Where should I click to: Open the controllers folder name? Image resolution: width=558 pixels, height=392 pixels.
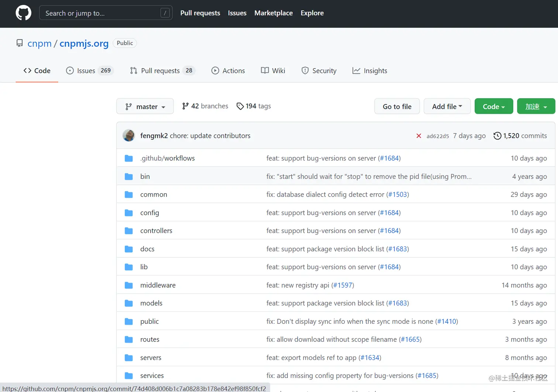coord(156,231)
